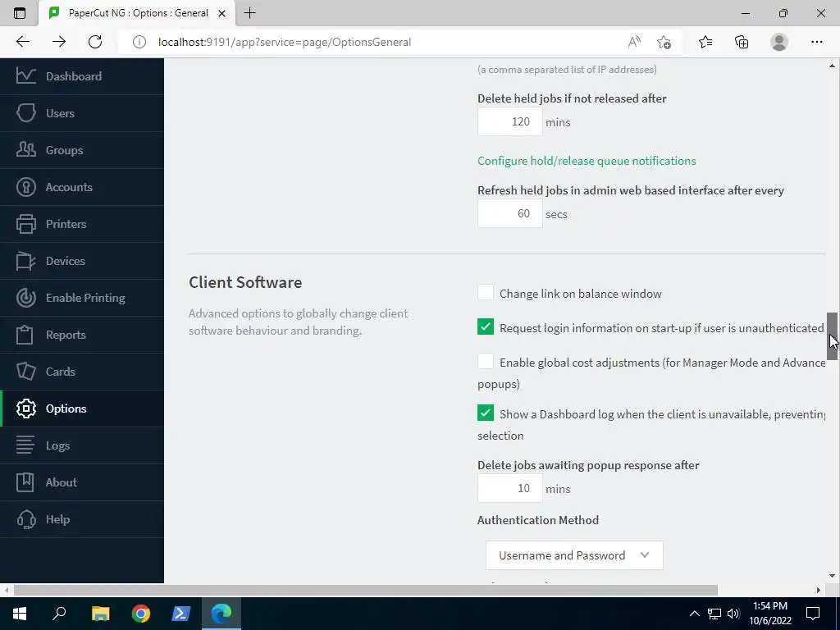This screenshot has width=840, height=630.
Task: Open the Dashboard chart icon
Action: [x=25, y=76]
